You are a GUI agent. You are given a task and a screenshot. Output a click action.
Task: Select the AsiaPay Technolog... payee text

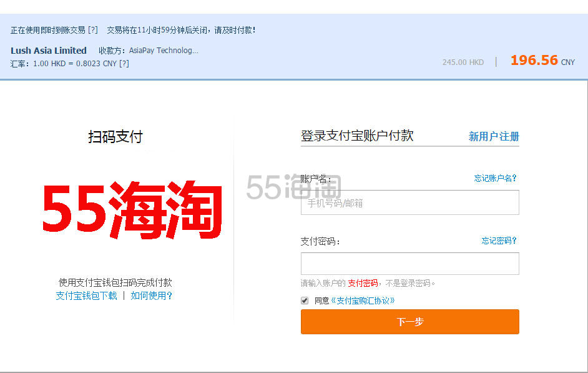pos(164,50)
